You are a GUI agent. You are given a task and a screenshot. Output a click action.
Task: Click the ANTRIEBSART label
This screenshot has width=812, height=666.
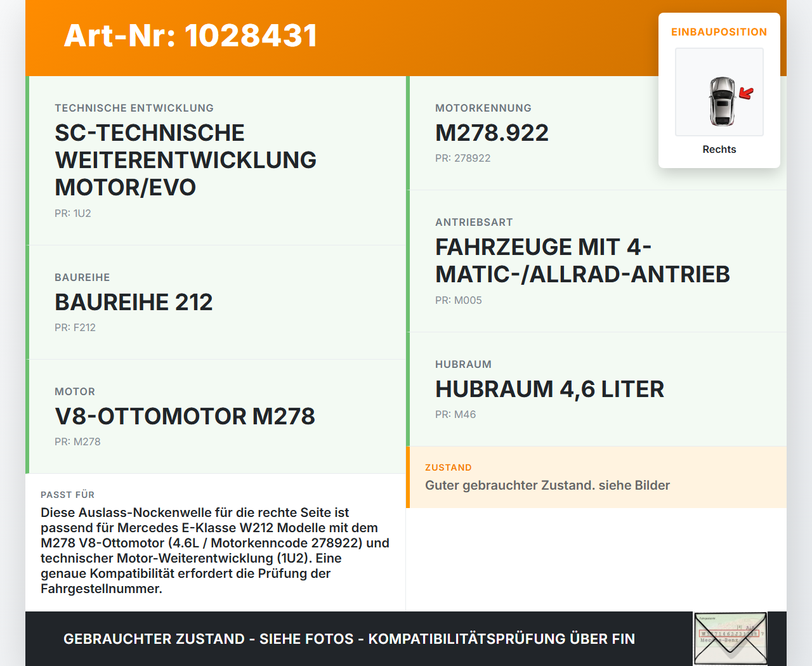click(x=474, y=222)
